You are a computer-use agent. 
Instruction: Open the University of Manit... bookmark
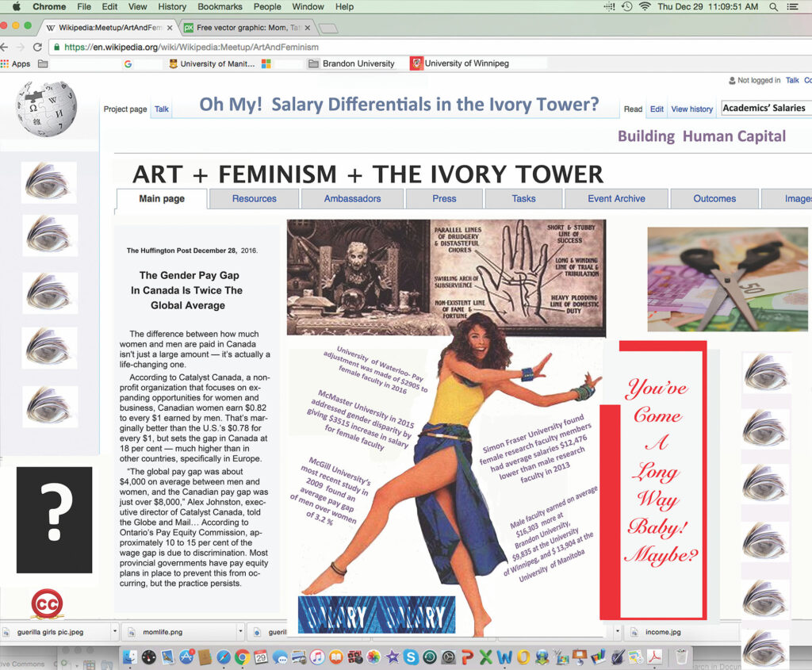coord(213,63)
